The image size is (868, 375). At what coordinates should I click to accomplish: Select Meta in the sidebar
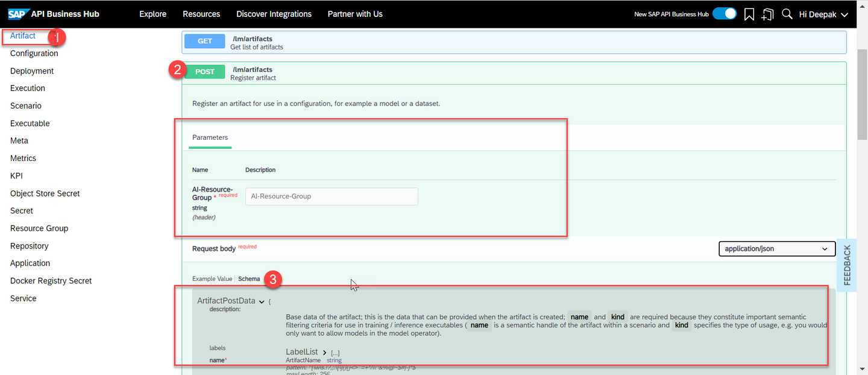19,140
